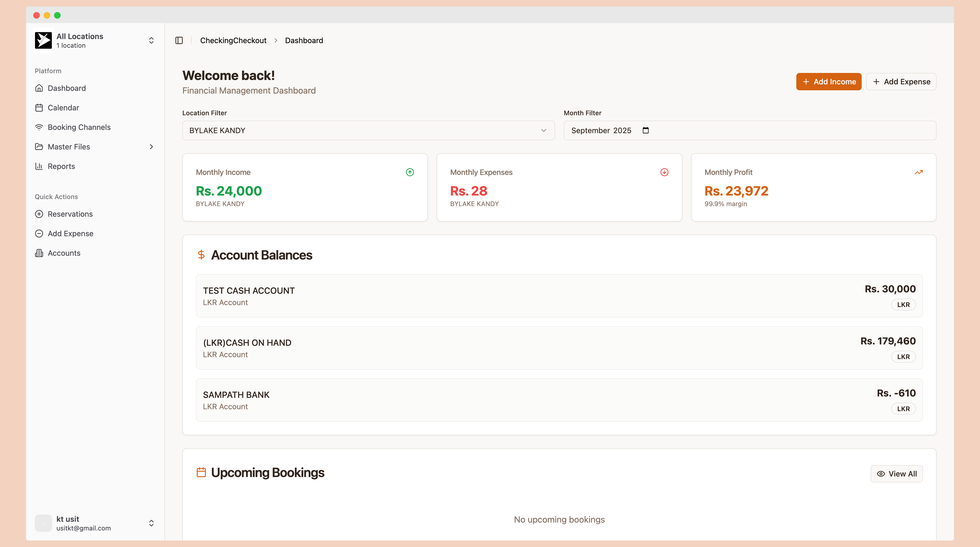Open the month filter calendar picker icon
This screenshot has height=547, width=980.
[645, 130]
